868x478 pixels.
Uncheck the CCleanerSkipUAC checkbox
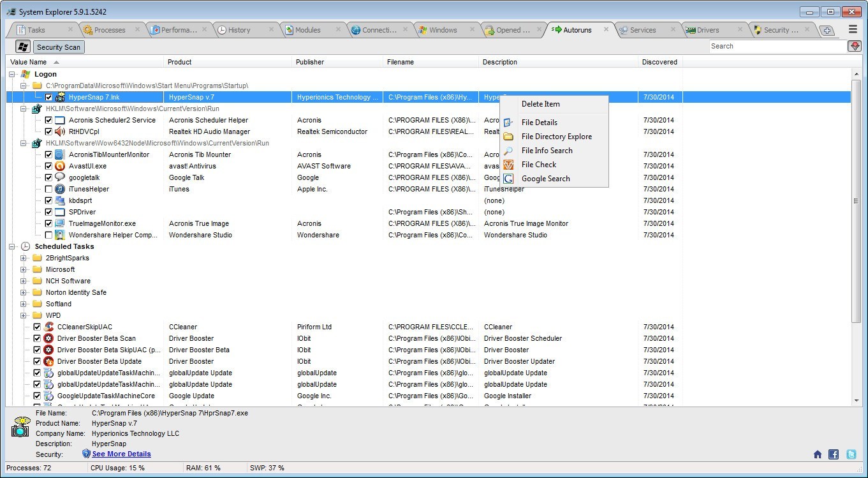coord(37,327)
